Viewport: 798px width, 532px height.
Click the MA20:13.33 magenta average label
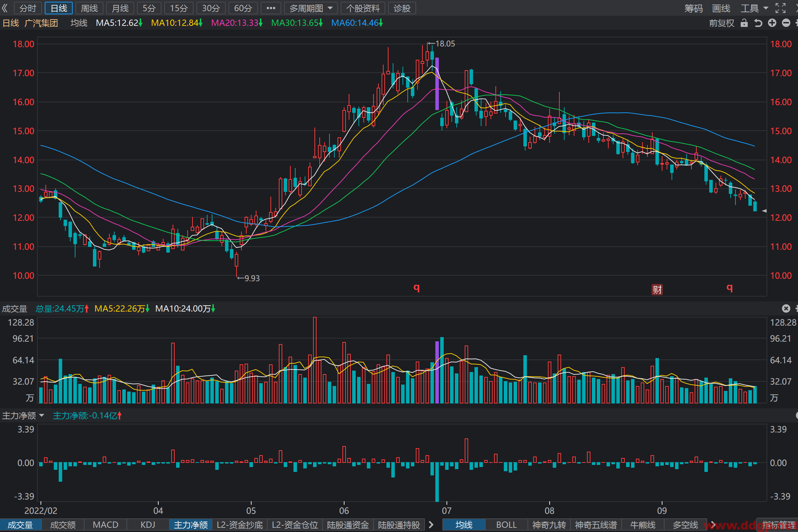pyautogui.click(x=237, y=23)
